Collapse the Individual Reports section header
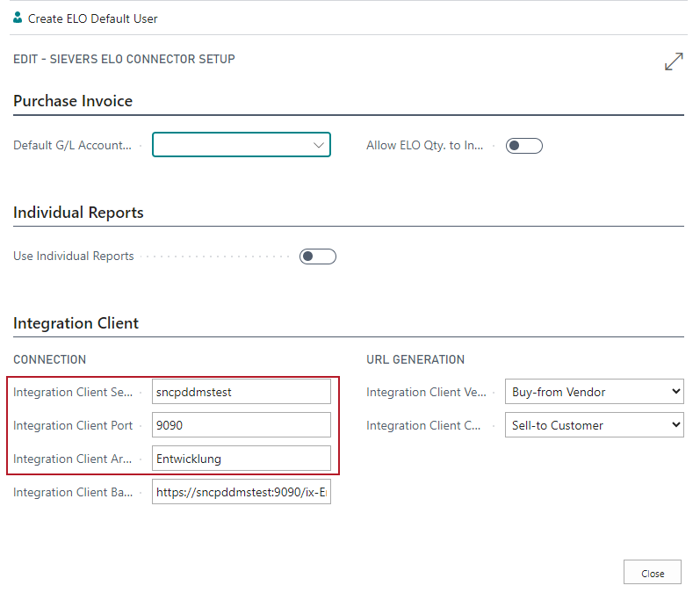Screen dimensions: 700x600 click(78, 213)
